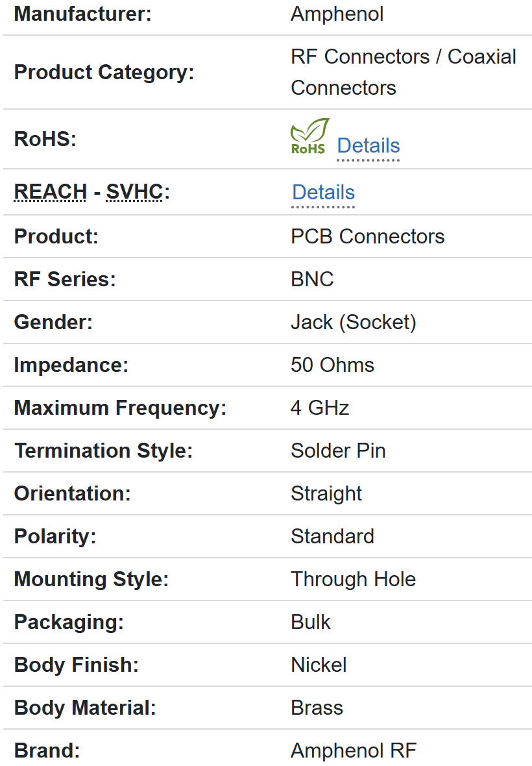The image size is (532, 766).
Task: Select the Amphenol manufacturer value
Action: point(337,14)
